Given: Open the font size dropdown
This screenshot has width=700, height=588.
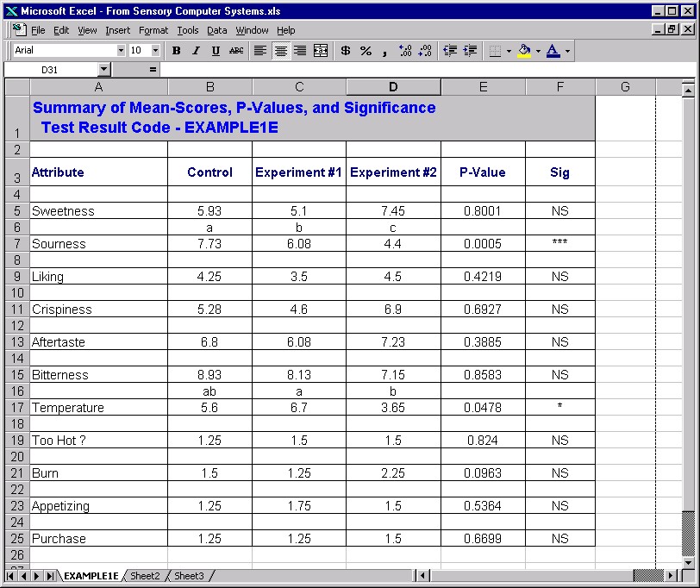Looking at the screenshot, I should (155, 51).
